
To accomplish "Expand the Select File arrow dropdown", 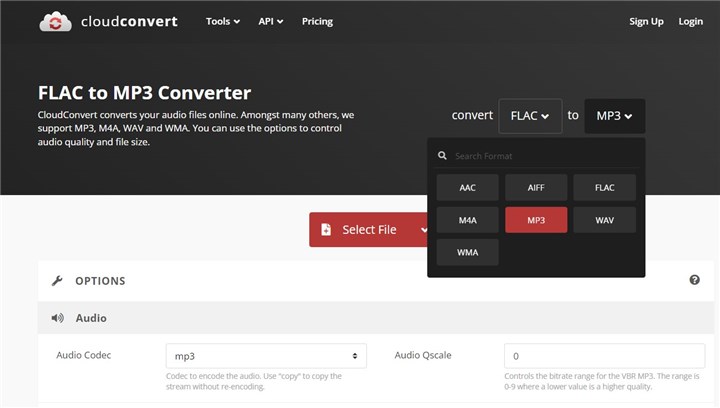I will pos(423,229).
